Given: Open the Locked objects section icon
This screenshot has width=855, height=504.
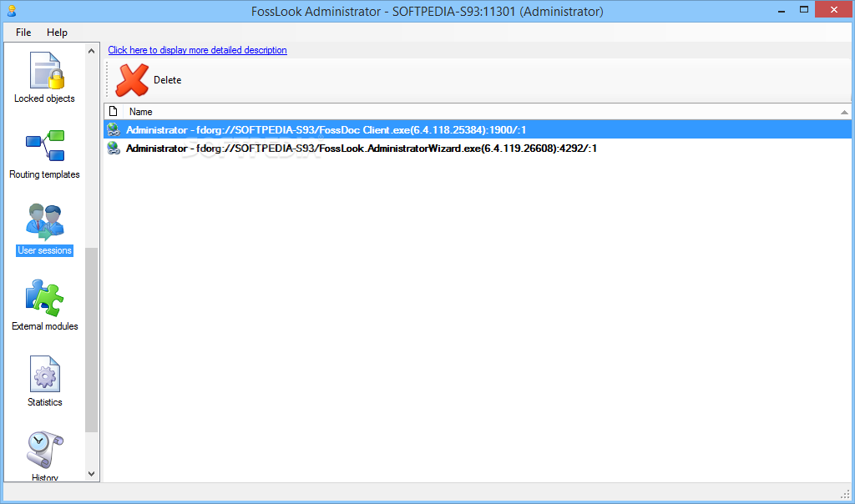Looking at the screenshot, I should click(x=47, y=70).
